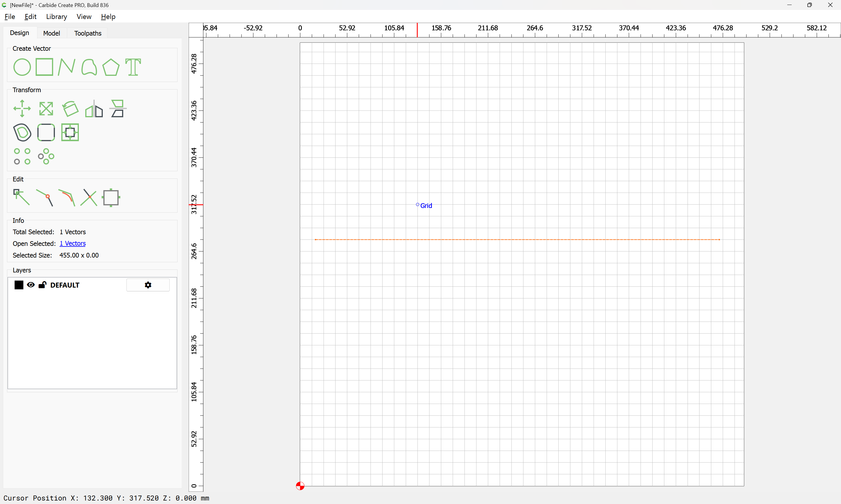Click DEFAULT layer black color swatch
The image size is (841, 504).
(x=19, y=285)
